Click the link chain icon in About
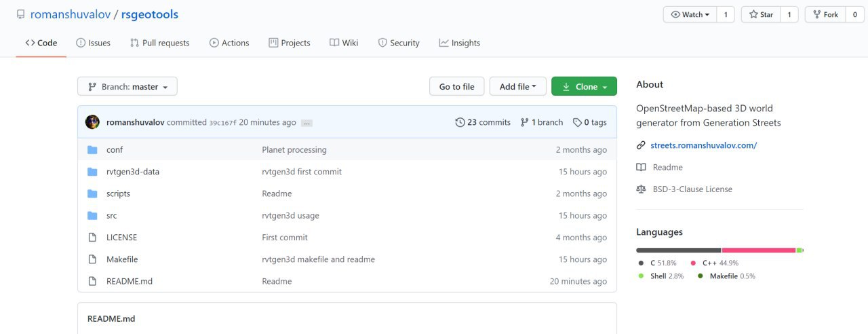This screenshot has width=868, height=334. 641,145
